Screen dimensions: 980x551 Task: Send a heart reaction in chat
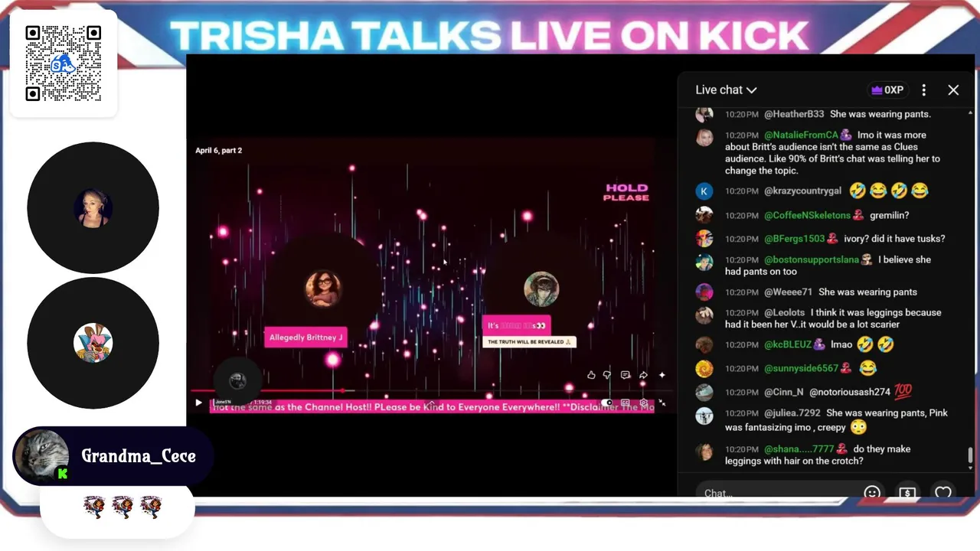943,492
